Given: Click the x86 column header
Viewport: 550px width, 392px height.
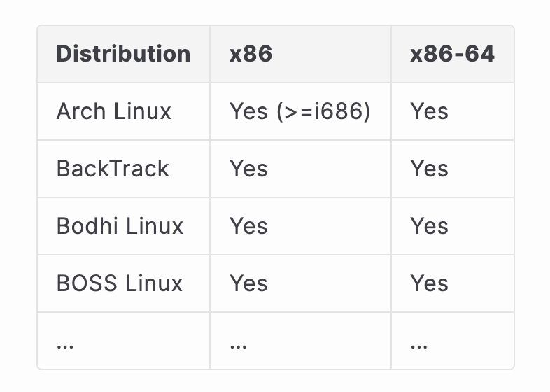Looking at the screenshot, I should (251, 54).
